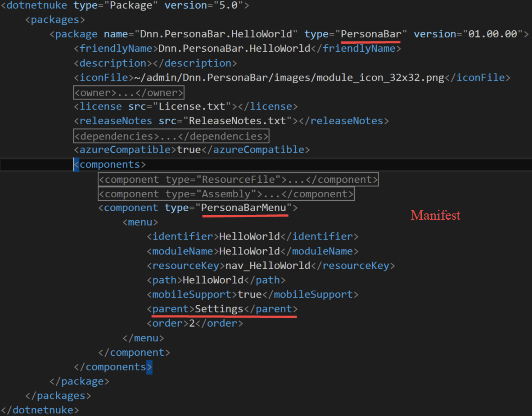
Task: Click the opening packages tag
Action: pyautogui.click(x=55, y=20)
